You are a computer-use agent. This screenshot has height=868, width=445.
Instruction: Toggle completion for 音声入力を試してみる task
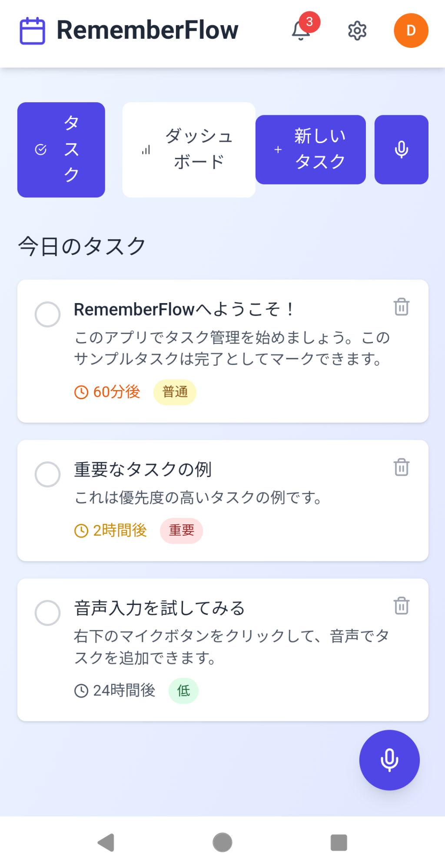click(x=47, y=613)
